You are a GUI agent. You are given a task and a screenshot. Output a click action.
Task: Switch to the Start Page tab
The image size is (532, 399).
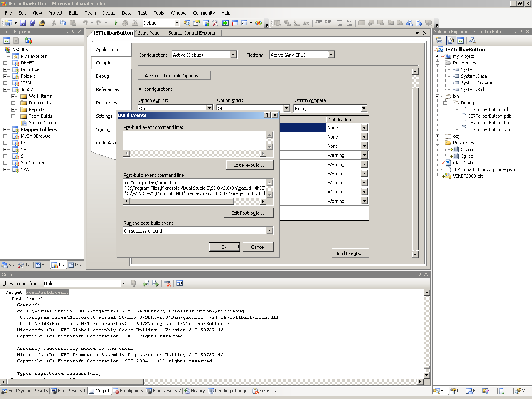tap(148, 33)
